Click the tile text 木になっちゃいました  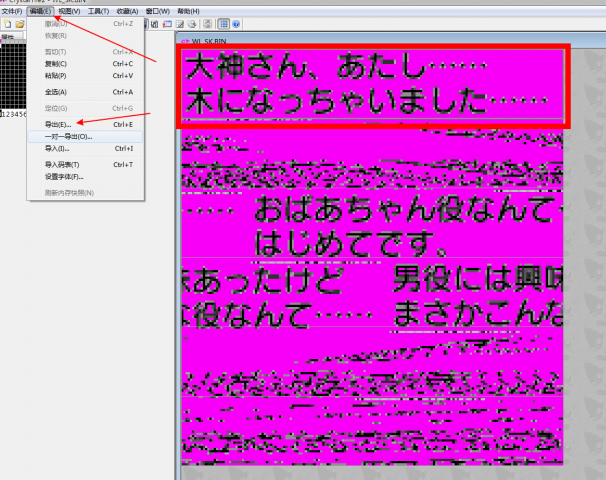coord(336,100)
